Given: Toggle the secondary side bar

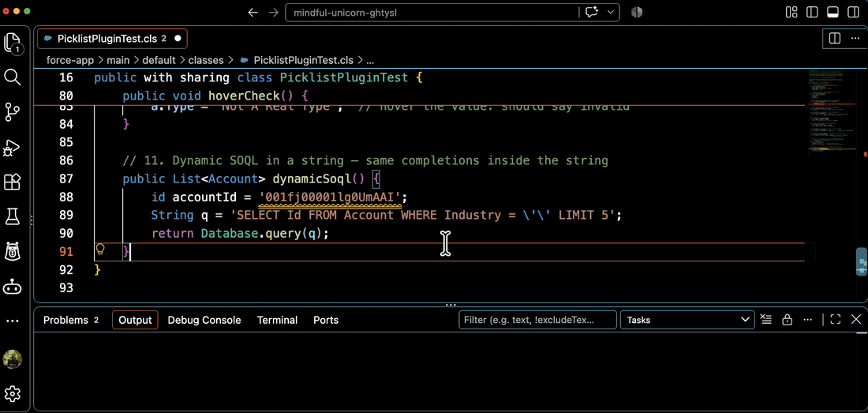Looking at the screenshot, I should [853, 12].
